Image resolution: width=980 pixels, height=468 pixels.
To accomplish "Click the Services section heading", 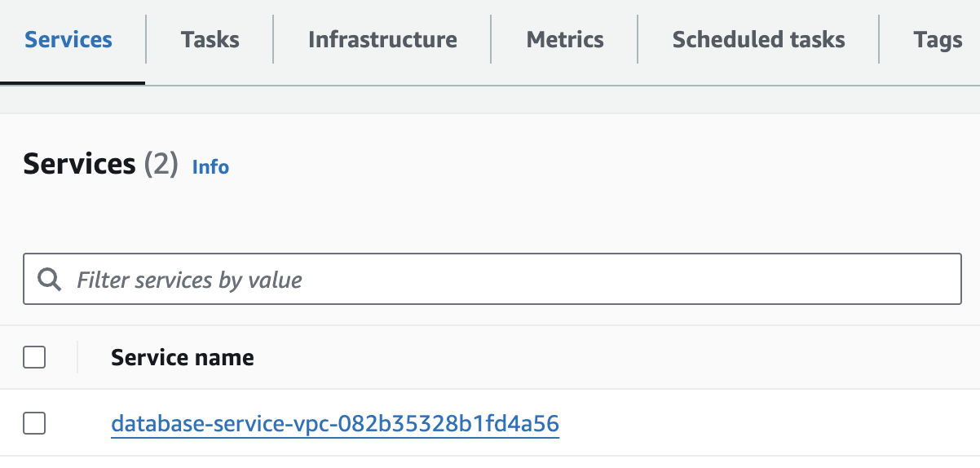I will 79,164.
